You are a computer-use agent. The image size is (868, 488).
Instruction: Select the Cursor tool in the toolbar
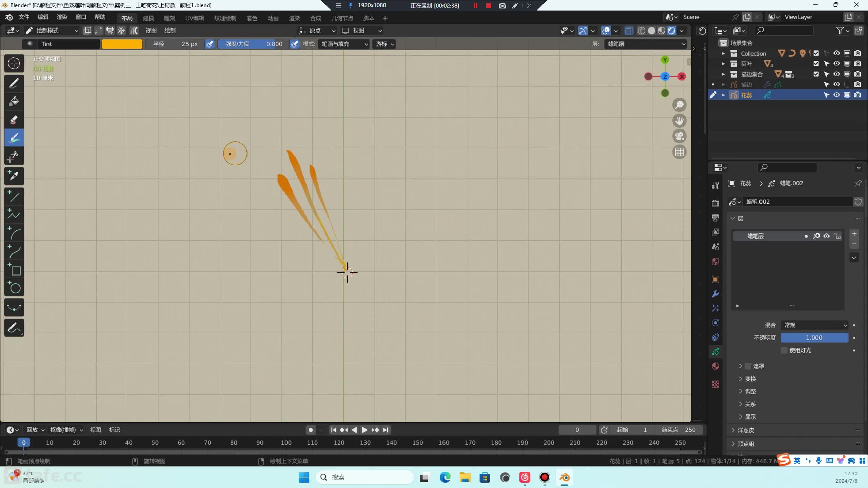14,63
